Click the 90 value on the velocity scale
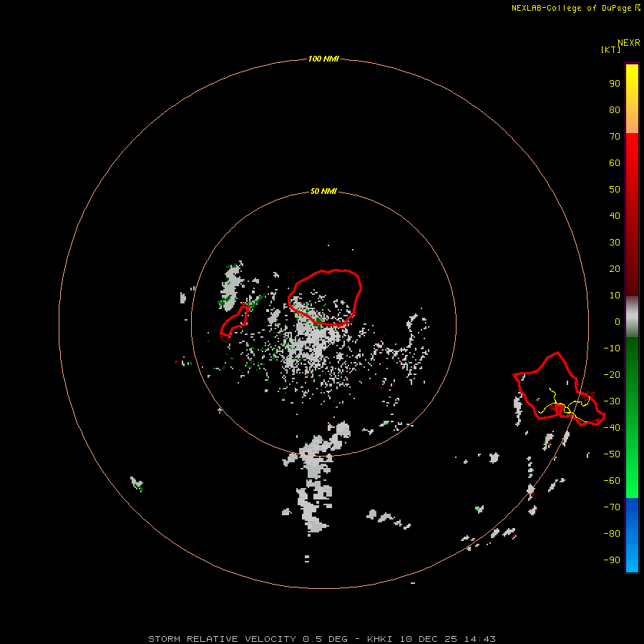 pos(615,84)
